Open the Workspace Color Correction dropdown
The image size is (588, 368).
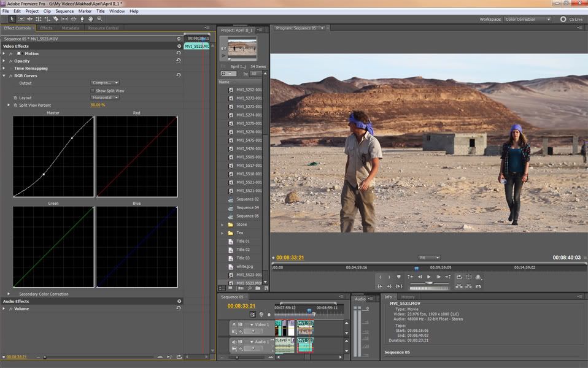click(x=527, y=20)
